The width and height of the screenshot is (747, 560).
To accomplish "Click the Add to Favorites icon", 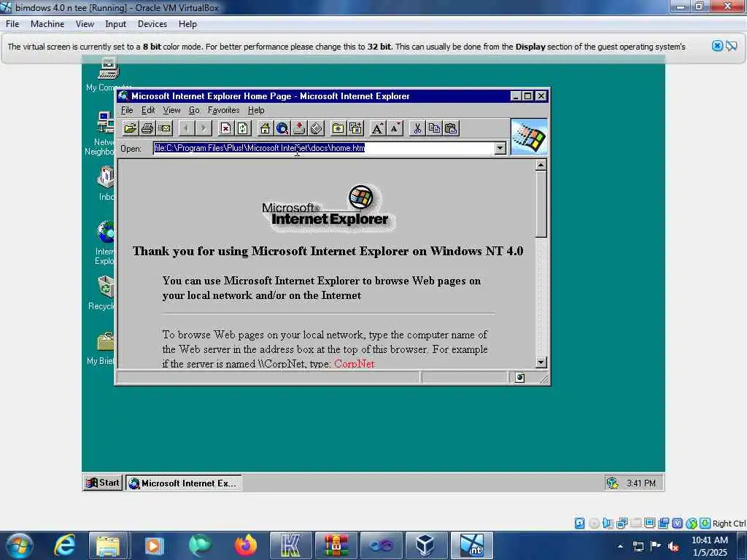I will tap(355, 128).
